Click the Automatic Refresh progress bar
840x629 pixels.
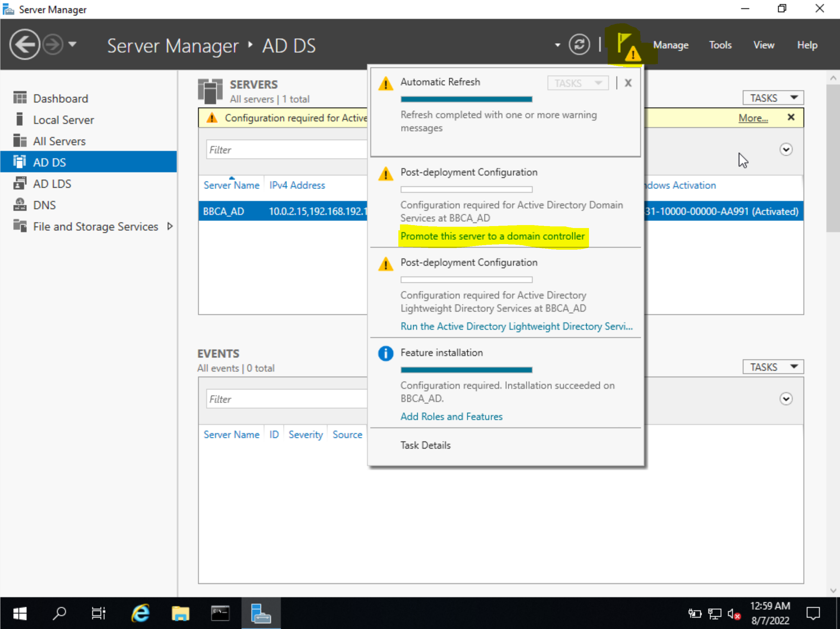(x=466, y=99)
